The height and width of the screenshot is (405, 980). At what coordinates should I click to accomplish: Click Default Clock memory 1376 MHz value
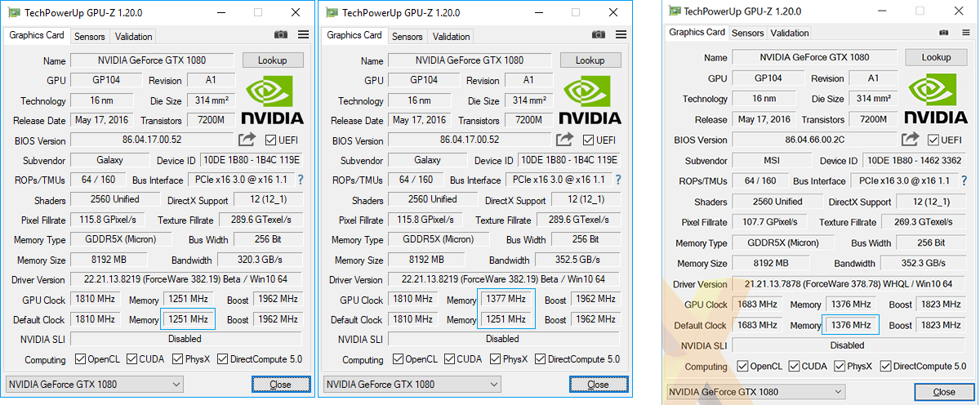(850, 325)
